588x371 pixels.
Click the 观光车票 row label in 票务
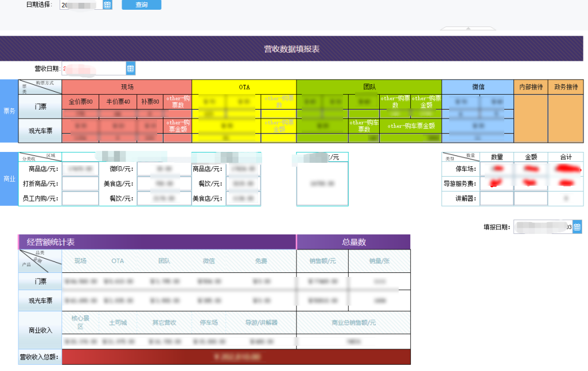[x=40, y=131]
